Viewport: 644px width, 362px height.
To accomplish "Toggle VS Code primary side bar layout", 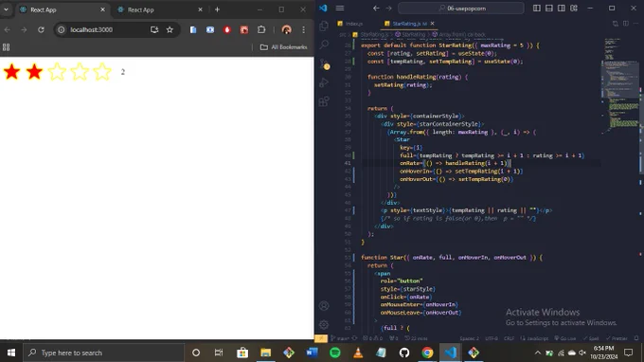I will [536, 9].
